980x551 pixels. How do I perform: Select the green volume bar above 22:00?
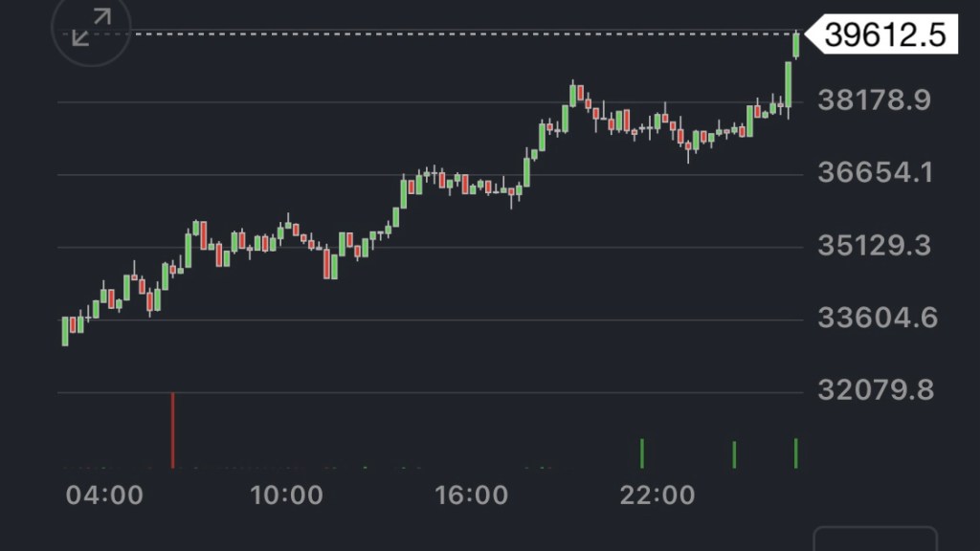click(x=641, y=453)
